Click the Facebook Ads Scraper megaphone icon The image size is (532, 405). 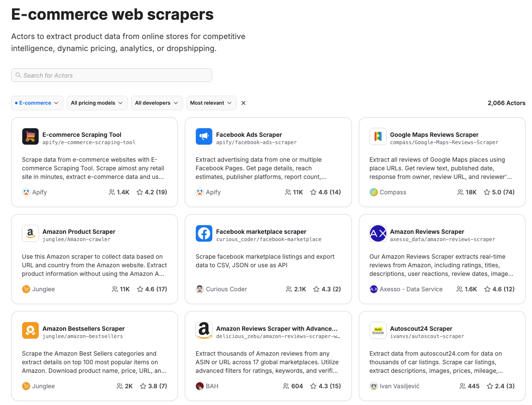pos(204,136)
